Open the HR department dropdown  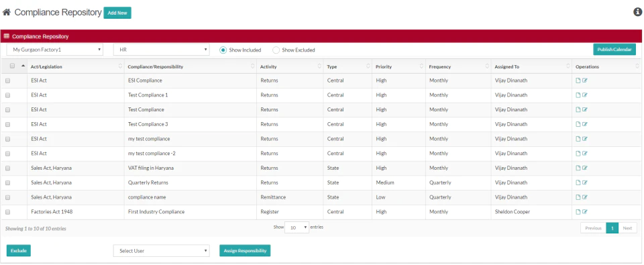tap(162, 50)
